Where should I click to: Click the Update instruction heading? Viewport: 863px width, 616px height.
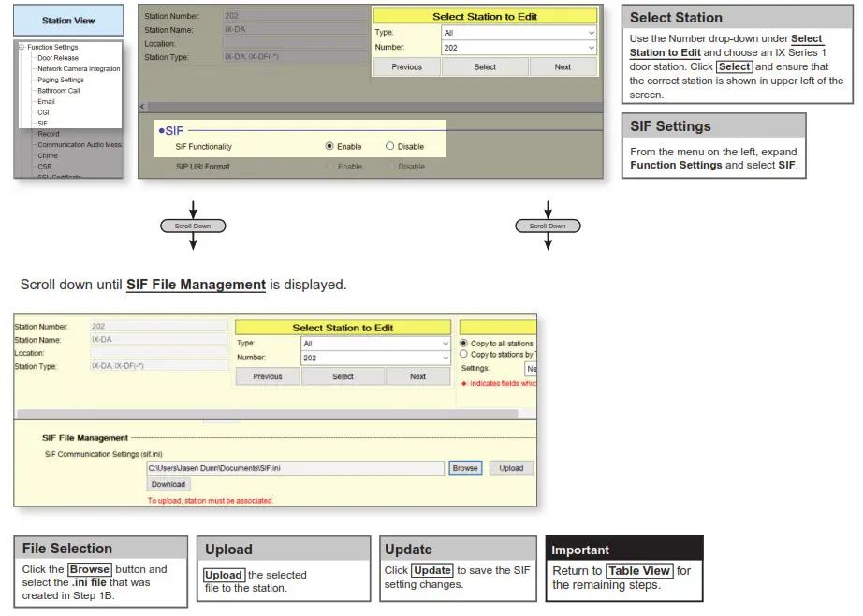(x=408, y=550)
